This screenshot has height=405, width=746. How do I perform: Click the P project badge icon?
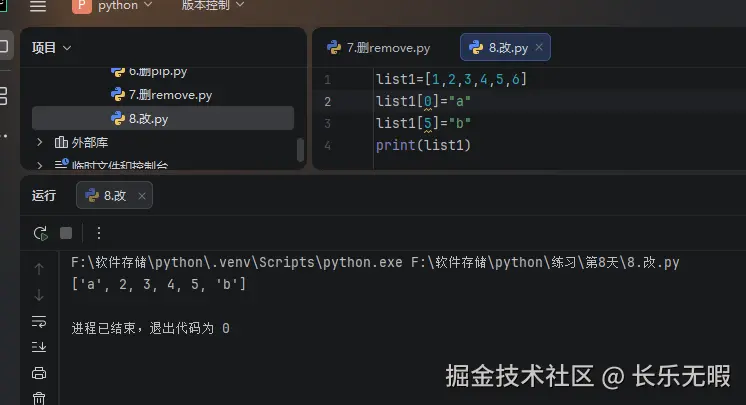coord(81,6)
